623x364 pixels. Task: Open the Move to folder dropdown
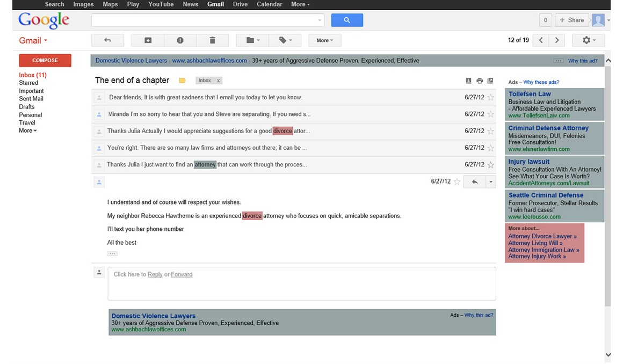[252, 40]
